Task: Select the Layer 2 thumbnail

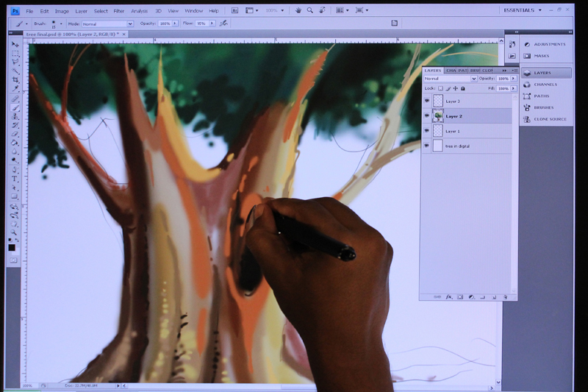Action: coord(437,116)
